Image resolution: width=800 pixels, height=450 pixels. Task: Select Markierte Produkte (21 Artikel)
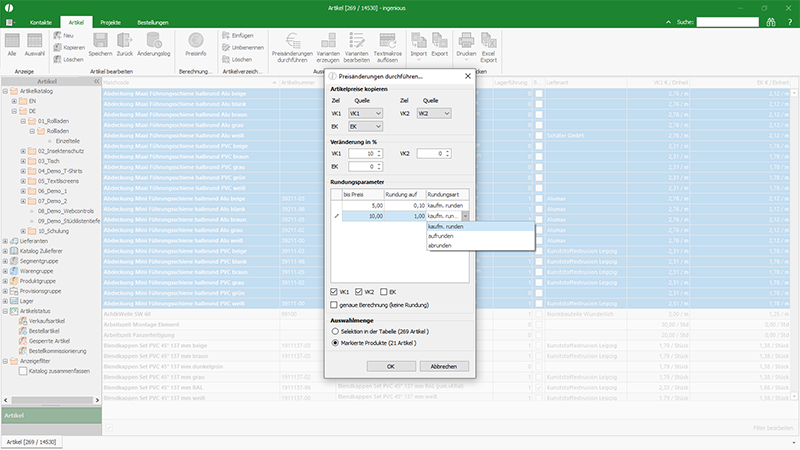pyautogui.click(x=335, y=343)
